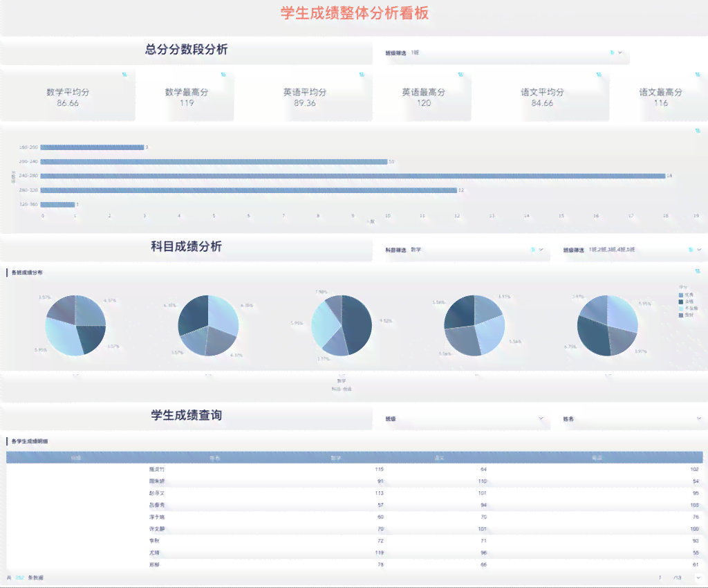Screen dimensions: 708x588
Task: Click dashboard title 学生成绩整体分析看板
Action: (355, 13)
